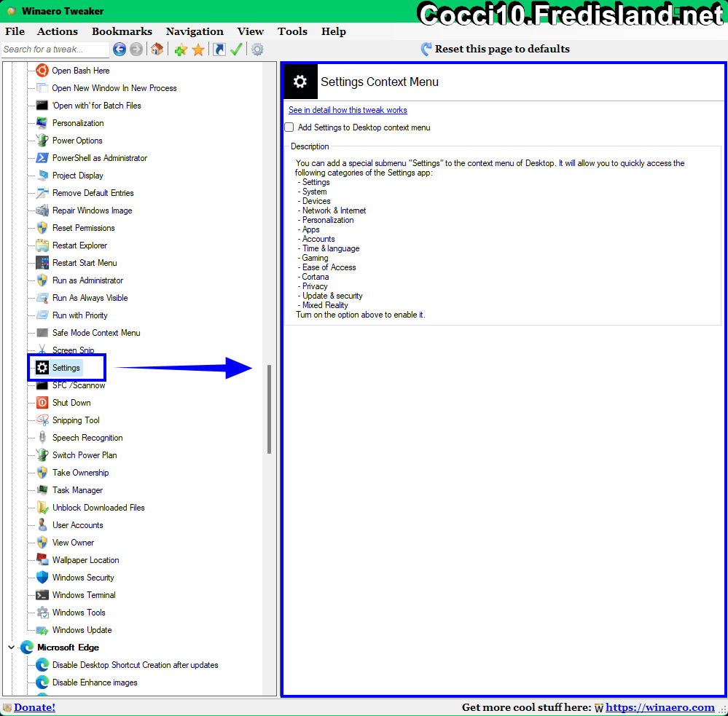Click the Snipping Tool scissors icon

[x=42, y=420]
